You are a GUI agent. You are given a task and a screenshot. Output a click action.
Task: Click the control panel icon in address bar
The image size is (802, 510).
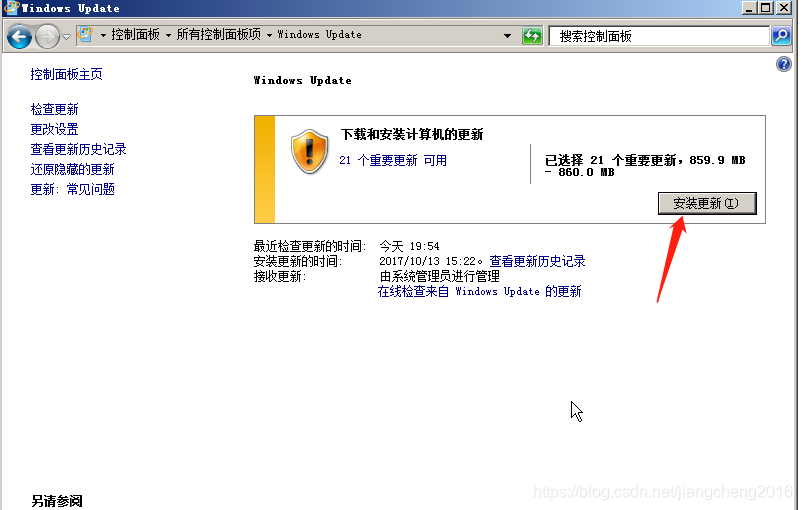click(x=85, y=35)
